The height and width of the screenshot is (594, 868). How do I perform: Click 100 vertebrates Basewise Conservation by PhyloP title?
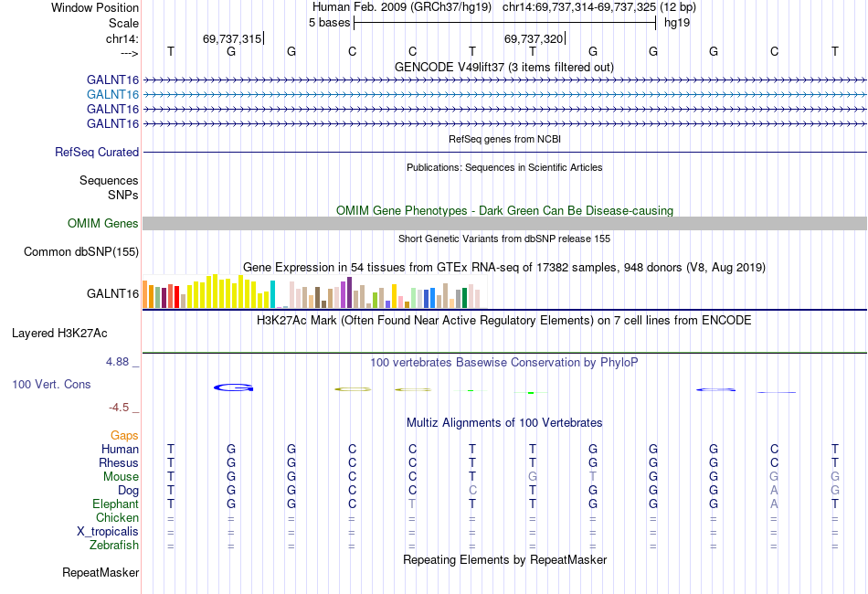coord(503,363)
